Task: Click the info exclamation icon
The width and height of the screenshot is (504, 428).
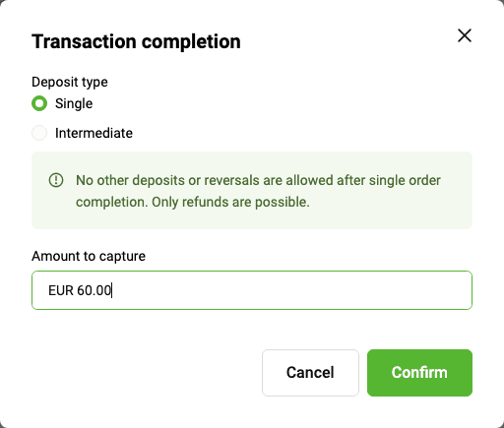Action: (56, 180)
